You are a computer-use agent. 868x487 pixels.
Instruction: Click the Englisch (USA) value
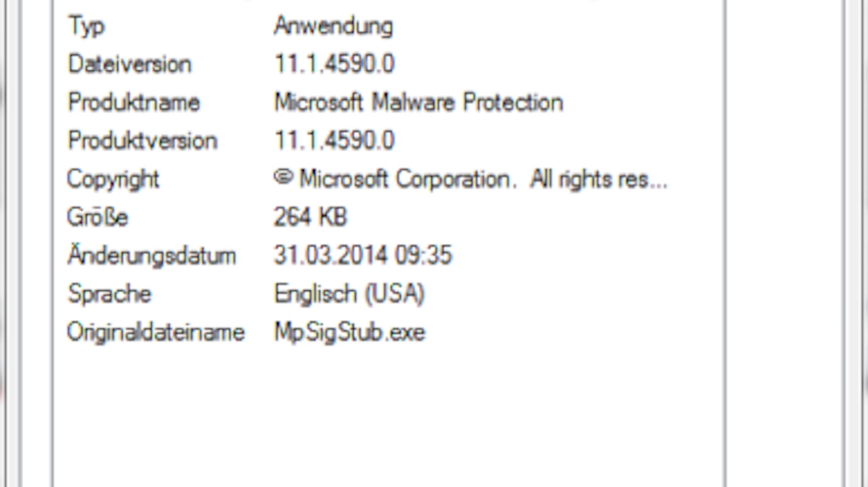tap(349, 295)
